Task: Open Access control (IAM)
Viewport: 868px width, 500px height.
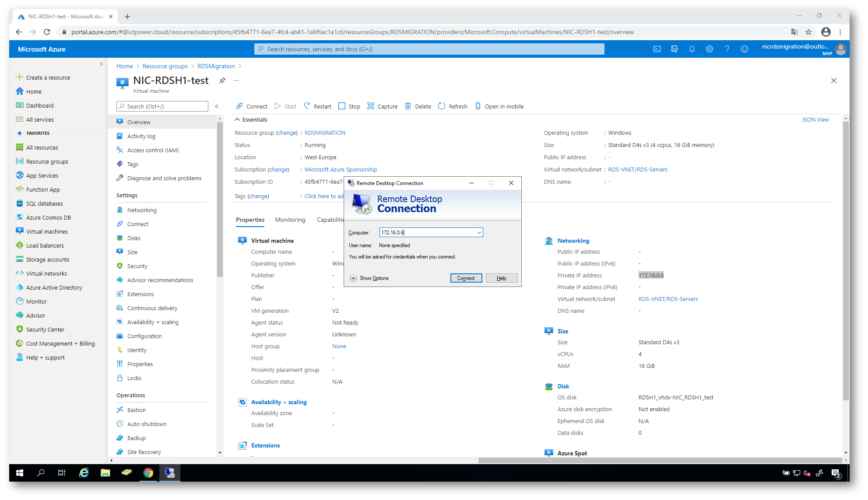Action: pyautogui.click(x=153, y=150)
